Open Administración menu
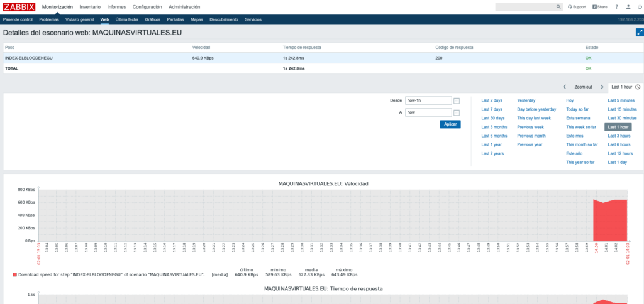The image size is (644, 304). [184, 7]
